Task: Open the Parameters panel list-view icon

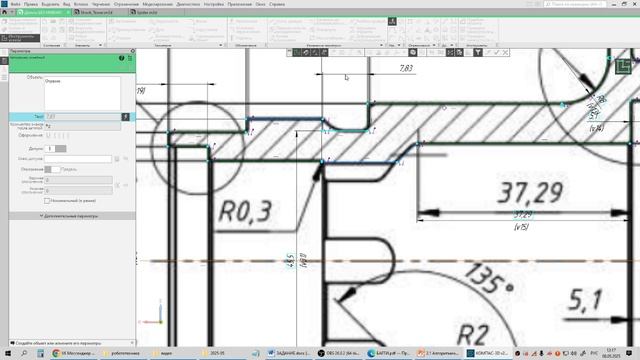Action: pos(130,58)
